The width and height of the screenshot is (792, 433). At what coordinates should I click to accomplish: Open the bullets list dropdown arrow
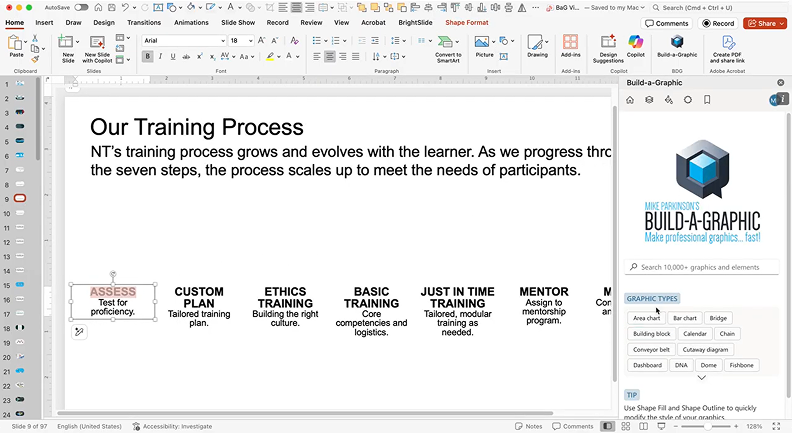pos(325,40)
